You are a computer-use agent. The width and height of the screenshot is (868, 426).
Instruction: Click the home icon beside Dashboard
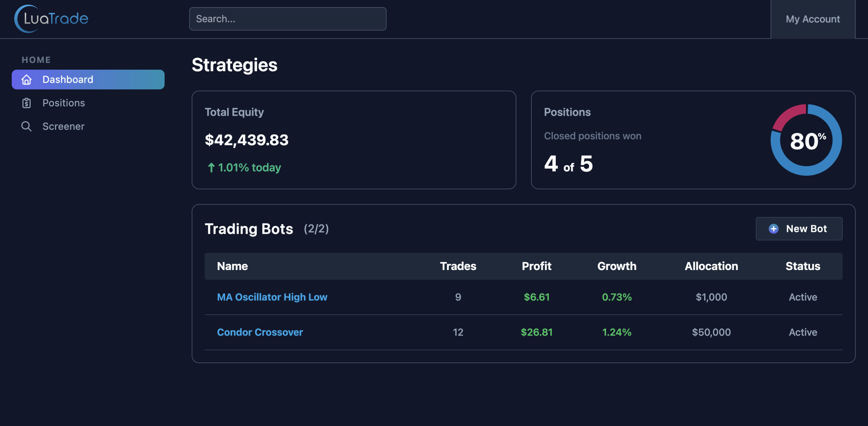click(27, 80)
